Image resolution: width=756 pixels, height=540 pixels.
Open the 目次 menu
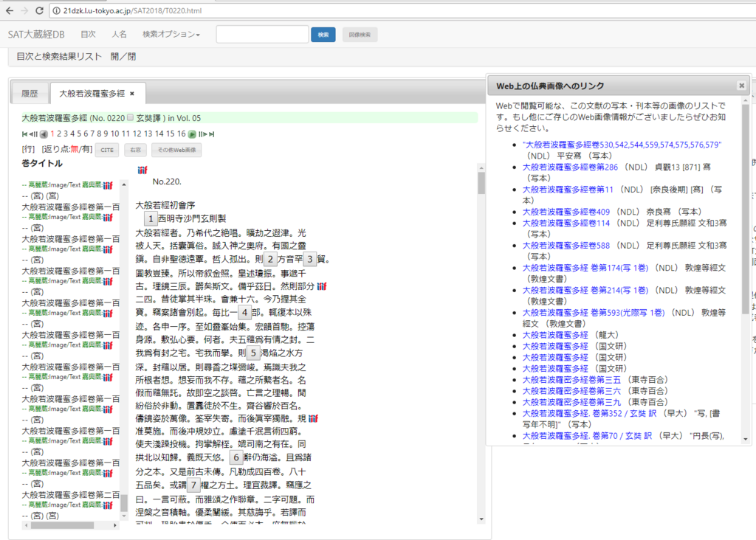tap(88, 34)
